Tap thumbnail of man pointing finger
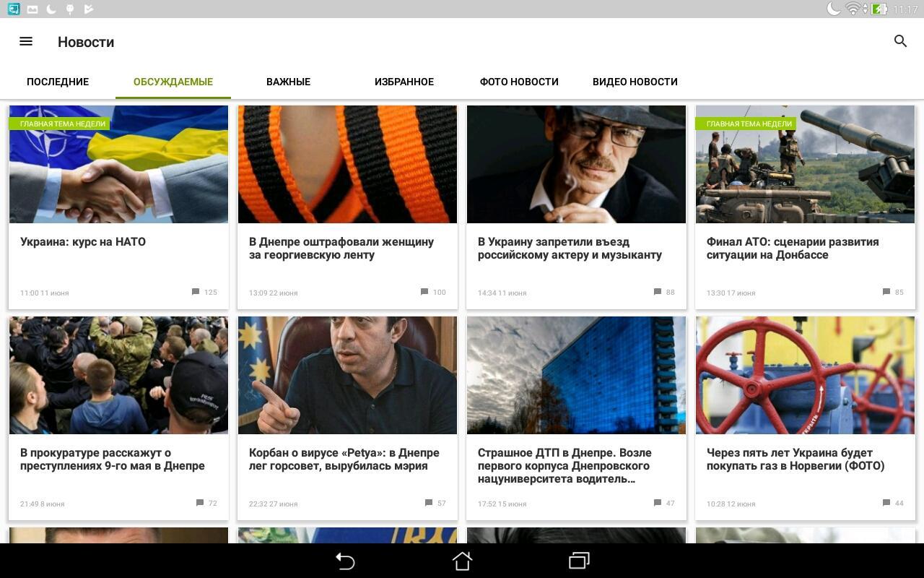 347,375
